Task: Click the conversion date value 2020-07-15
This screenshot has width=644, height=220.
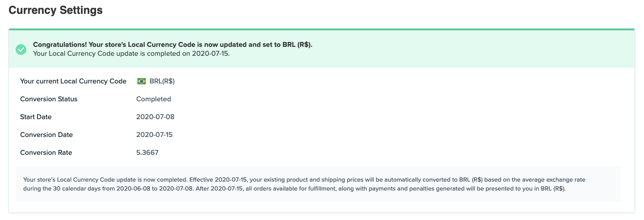Action: pos(155,135)
